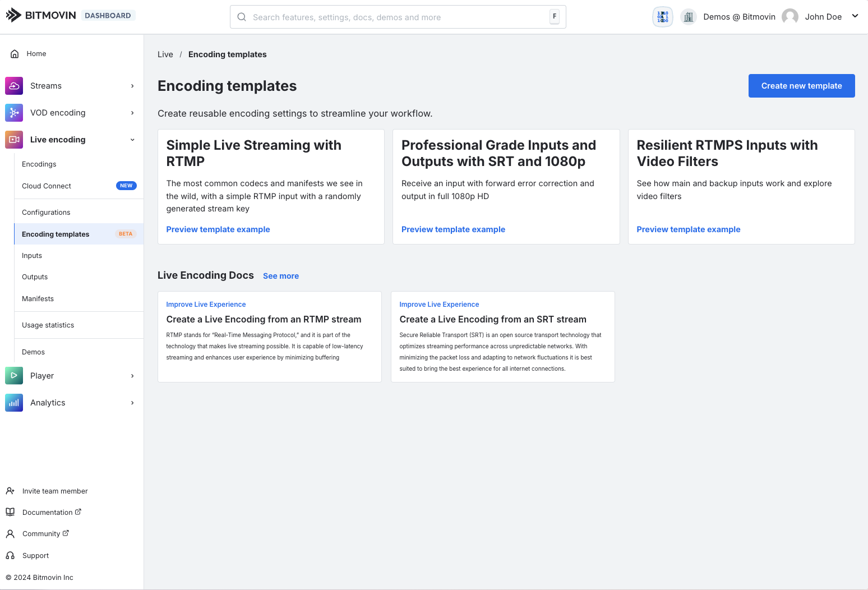Click the Support label in sidebar
Image resolution: width=868 pixels, height=590 pixels.
(x=35, y=556)
